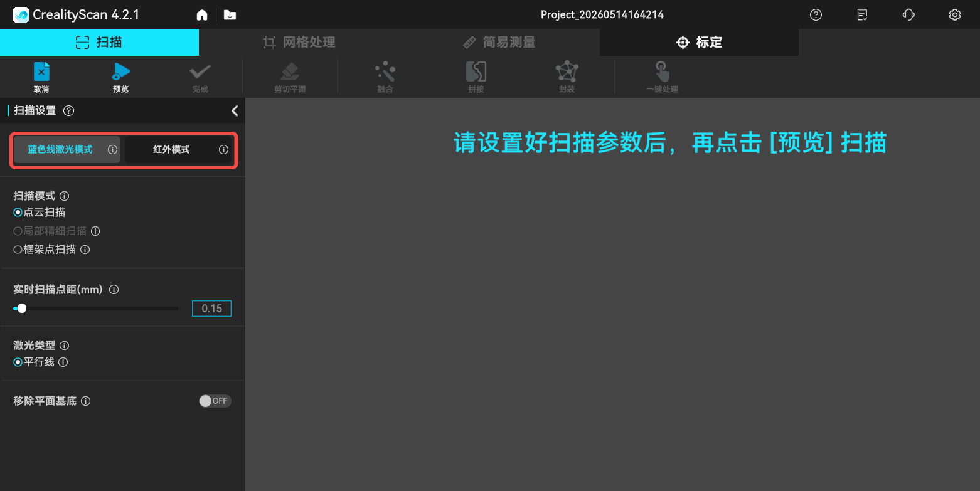Click the info icon beside 实时扫描点距(mm)
The width and height of the screenshot is (980, 491).
pyautogui.click(x=114, y=290)
